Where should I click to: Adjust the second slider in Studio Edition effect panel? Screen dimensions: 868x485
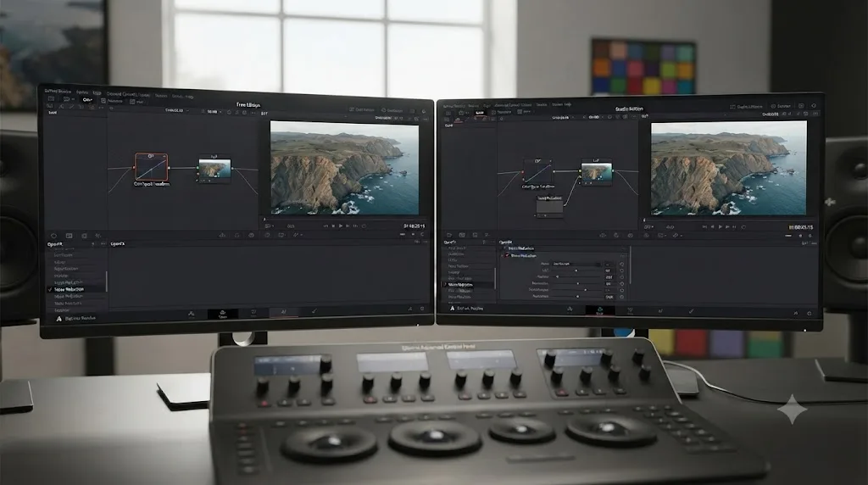576,276
